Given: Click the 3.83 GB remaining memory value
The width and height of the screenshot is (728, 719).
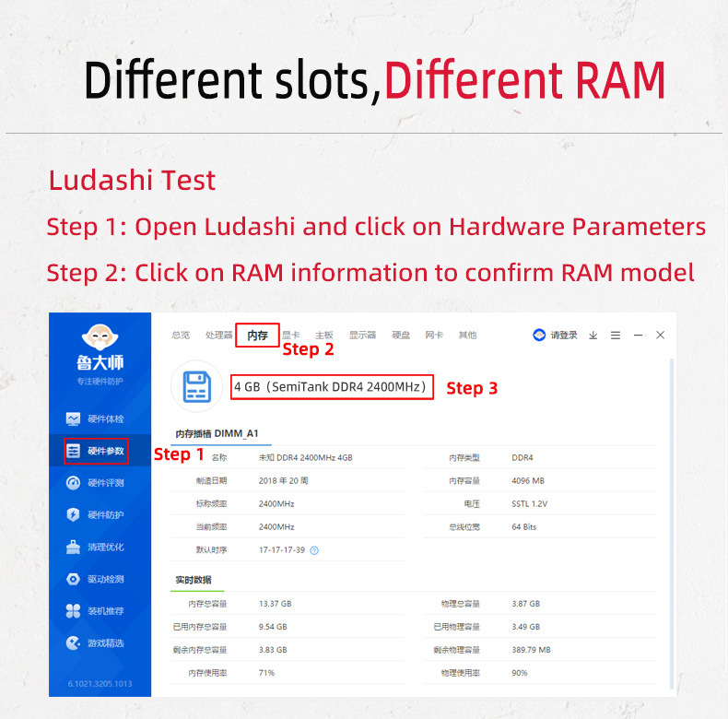Looking at the screenshot, I should coord(273,650).
